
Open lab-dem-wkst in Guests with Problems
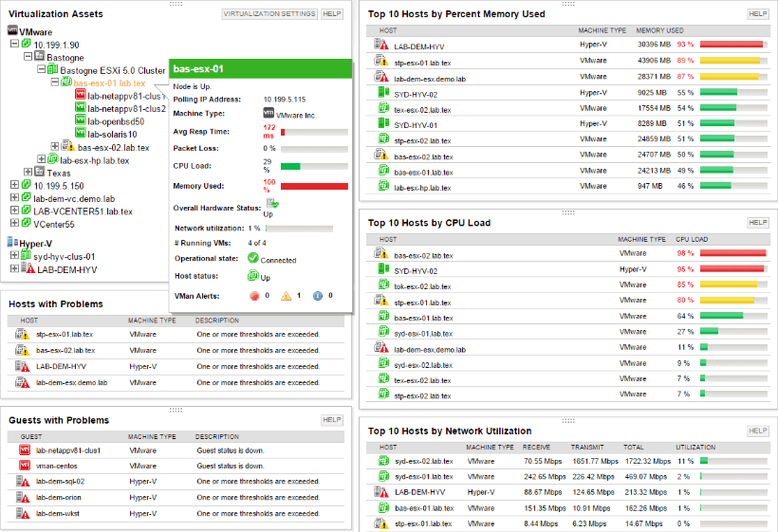click(x=58, y=514)
